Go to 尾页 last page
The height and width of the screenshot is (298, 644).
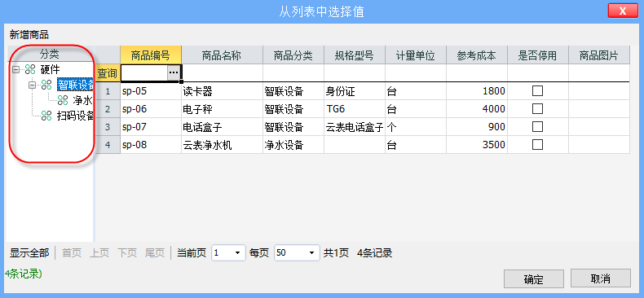point(155,253)
